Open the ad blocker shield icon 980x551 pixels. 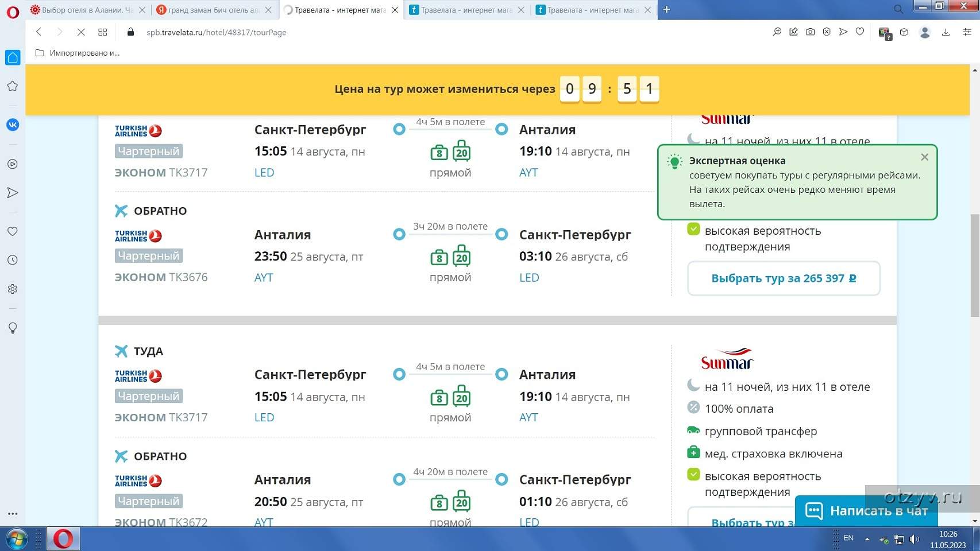tap(827, 32)
